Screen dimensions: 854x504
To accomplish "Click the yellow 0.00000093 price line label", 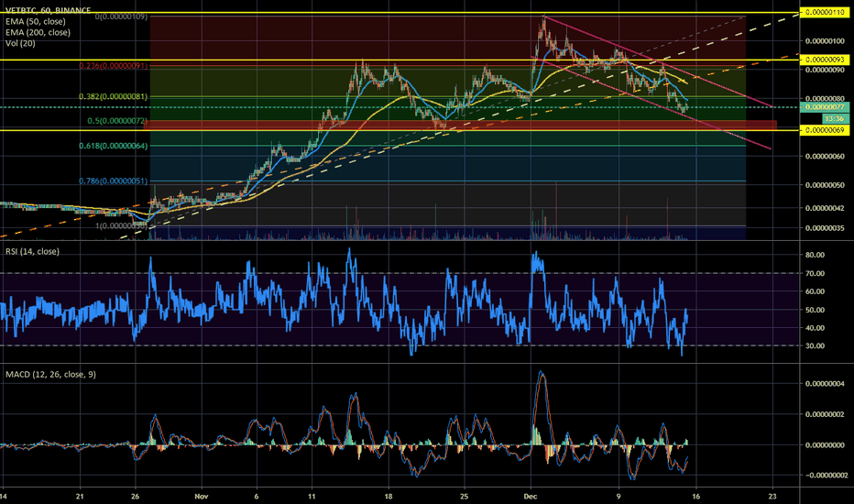I will 825,60.
